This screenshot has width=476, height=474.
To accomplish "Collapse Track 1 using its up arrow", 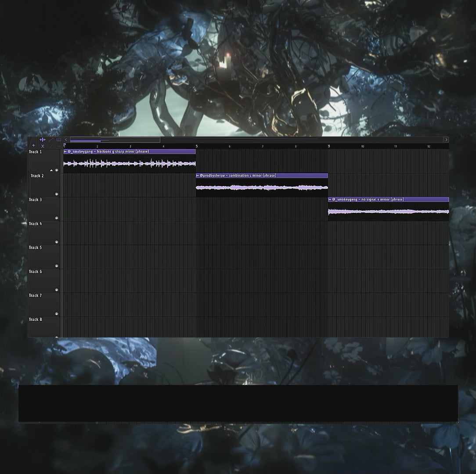I will (x=51, y=170).
